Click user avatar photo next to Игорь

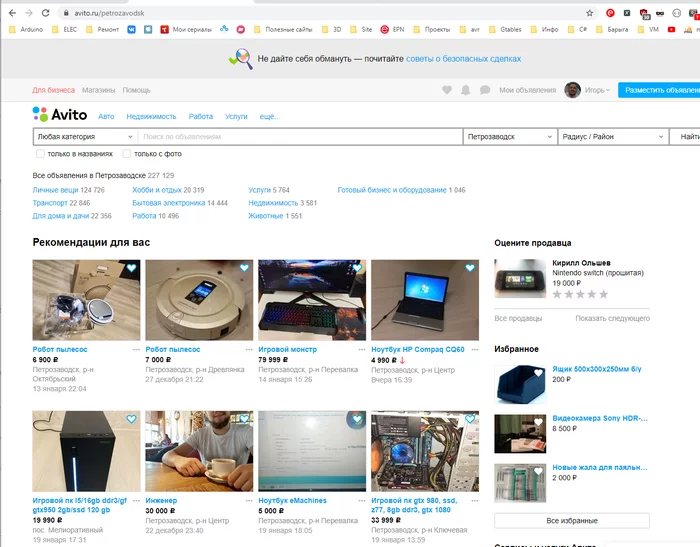tap(572, 90)
